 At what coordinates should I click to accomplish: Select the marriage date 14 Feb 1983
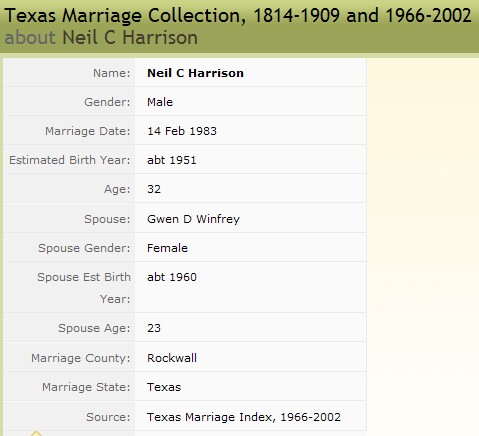(x=182, y=131)
